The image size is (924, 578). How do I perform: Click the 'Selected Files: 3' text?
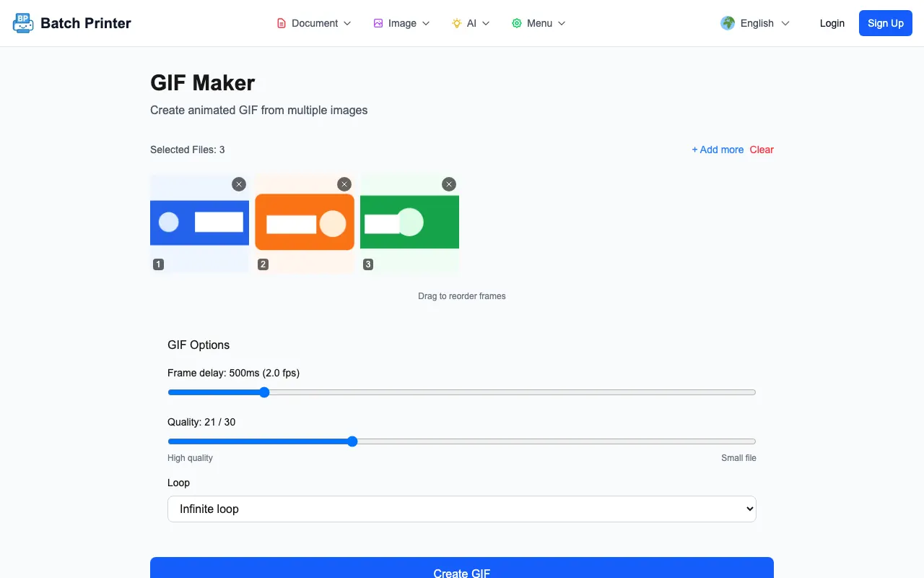188,150
